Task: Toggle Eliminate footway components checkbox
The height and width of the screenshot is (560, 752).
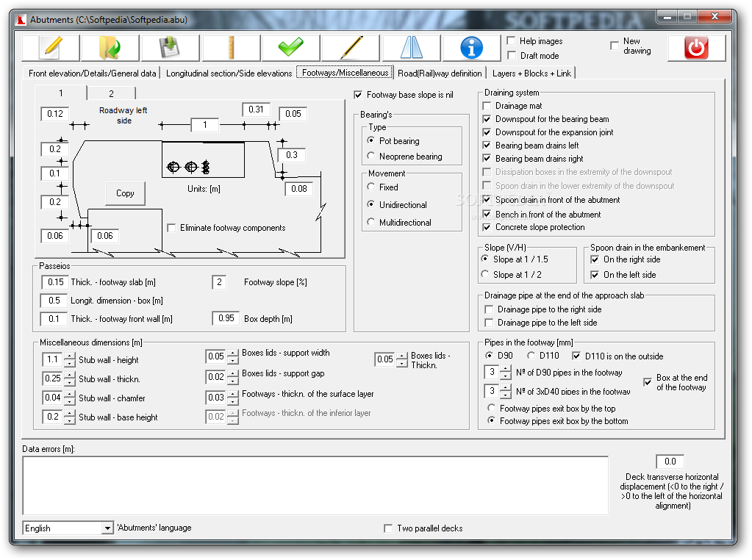Action: pos(171,228)
